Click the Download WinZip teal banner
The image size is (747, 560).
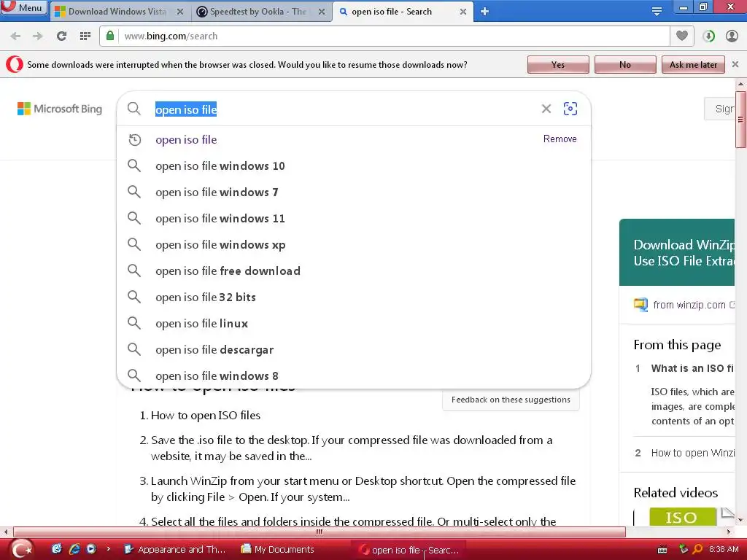point(677,252)
